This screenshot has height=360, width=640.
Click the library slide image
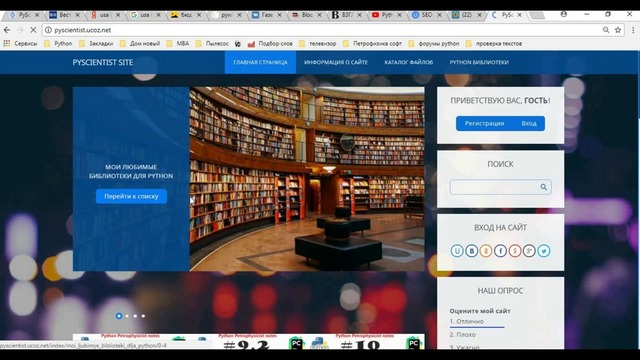(x=307, y=179)
